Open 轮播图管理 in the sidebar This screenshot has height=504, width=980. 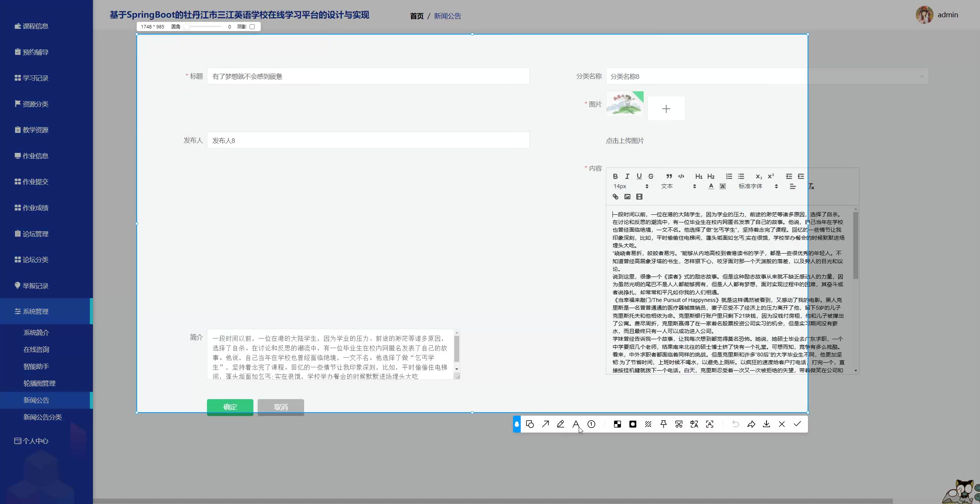click(x=40, y=383)
